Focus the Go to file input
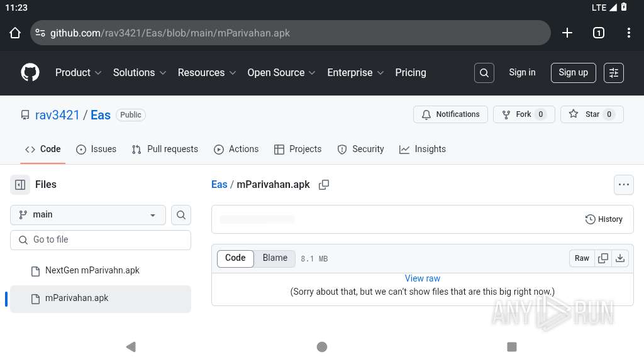Viewport: 644px width, 362px height. (101, 240)
